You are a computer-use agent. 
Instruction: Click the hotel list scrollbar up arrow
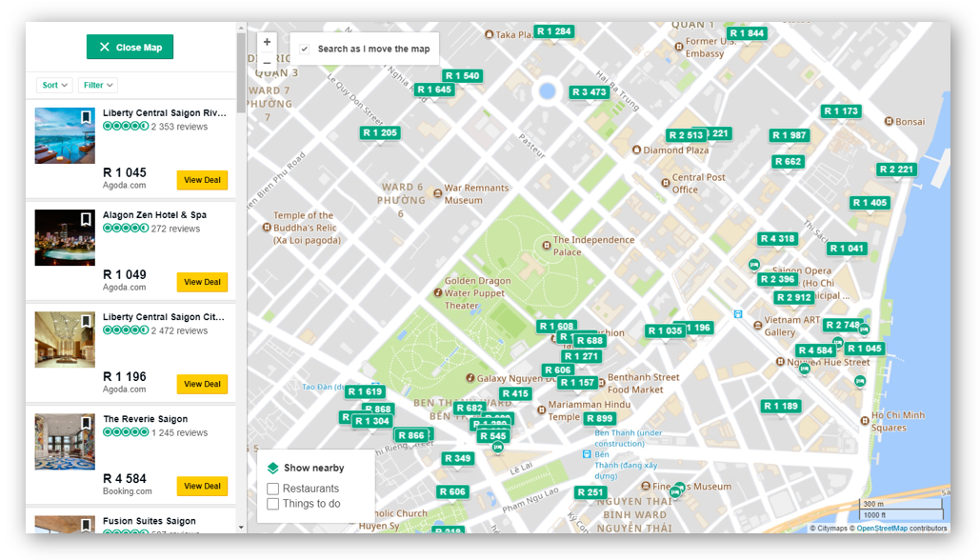click(241, 29)
